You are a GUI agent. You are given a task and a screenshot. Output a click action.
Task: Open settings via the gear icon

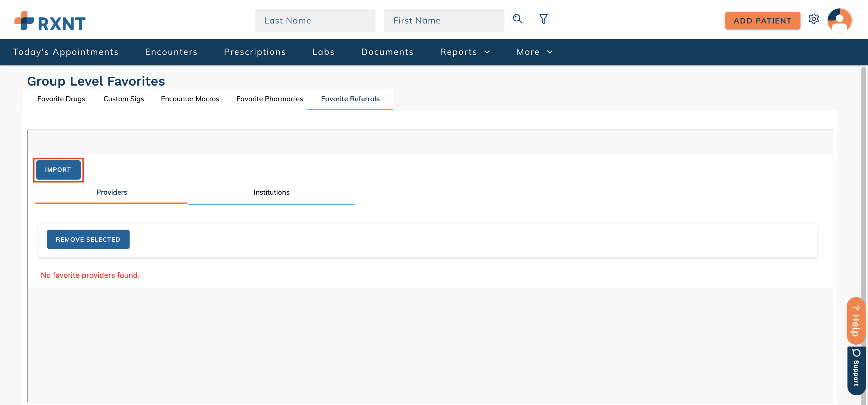tap(814, 20)
